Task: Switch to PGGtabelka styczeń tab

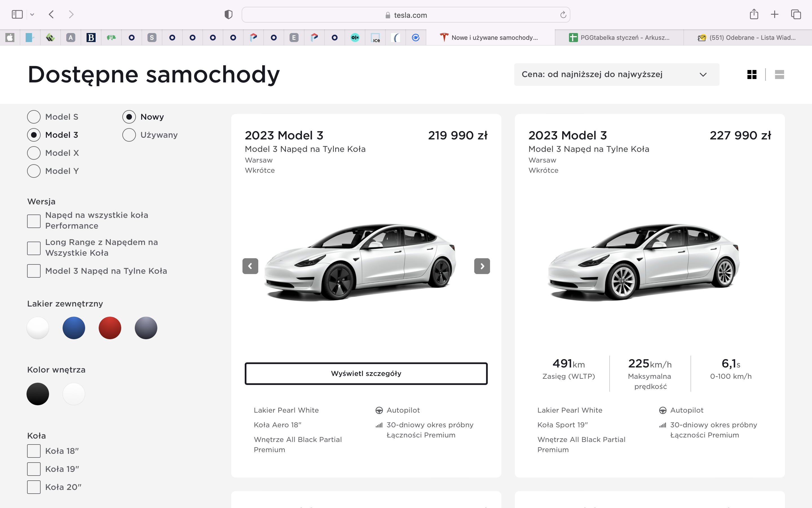Action: pyautogui.click(x=619, y=37)
